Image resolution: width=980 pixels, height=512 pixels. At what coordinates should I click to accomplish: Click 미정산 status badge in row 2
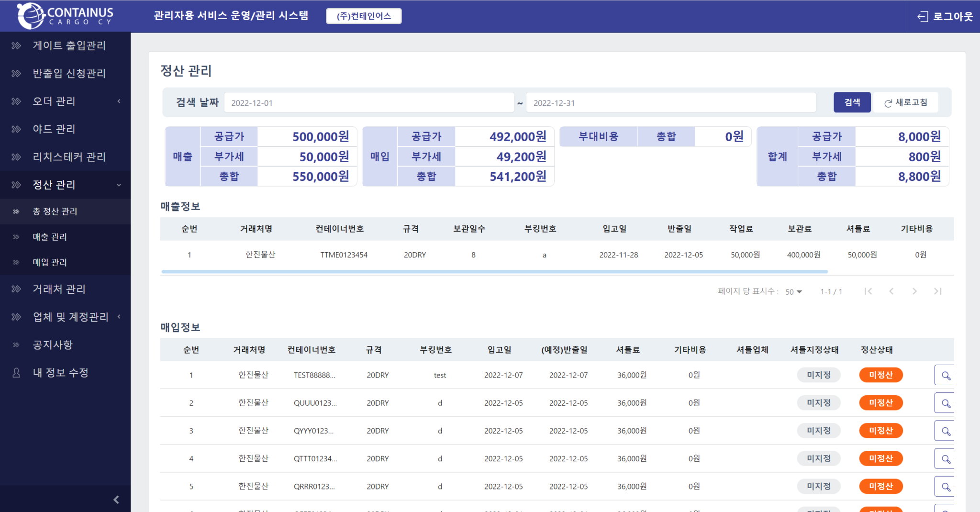880,403
